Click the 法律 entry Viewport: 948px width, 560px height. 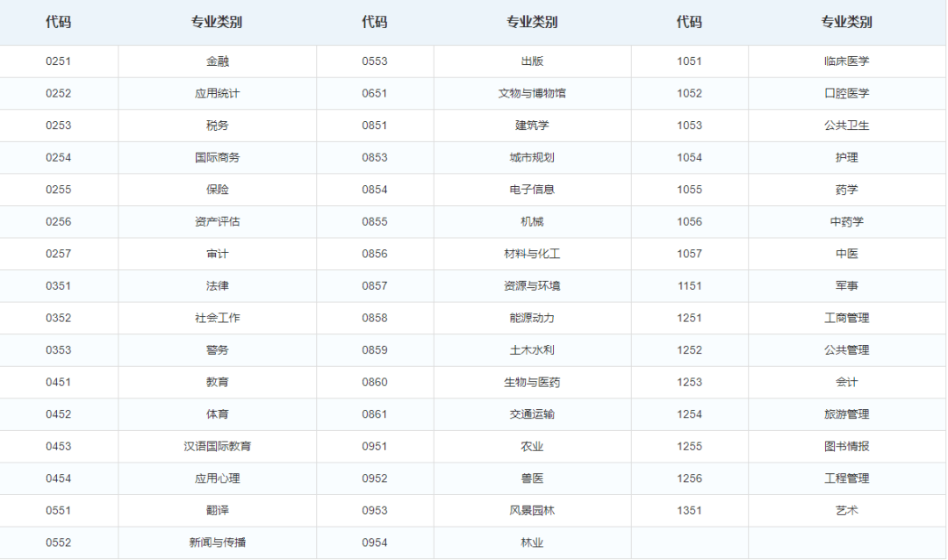point(217,285)
